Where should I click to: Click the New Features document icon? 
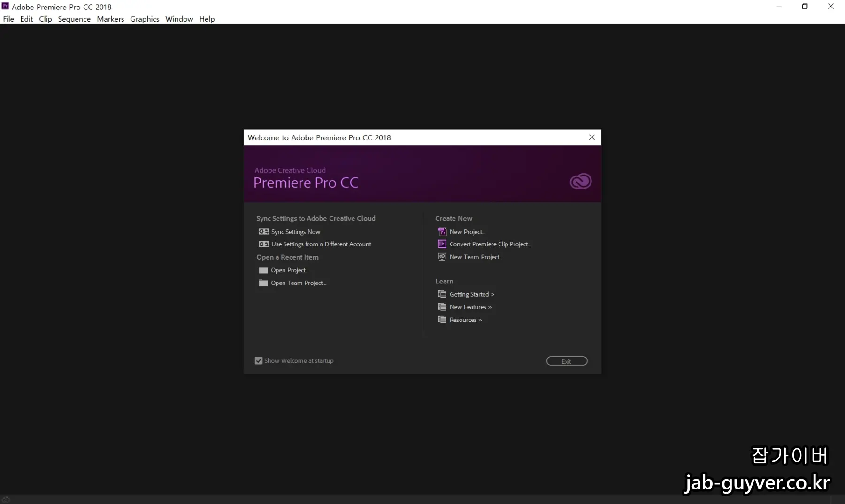pos(442,307)
